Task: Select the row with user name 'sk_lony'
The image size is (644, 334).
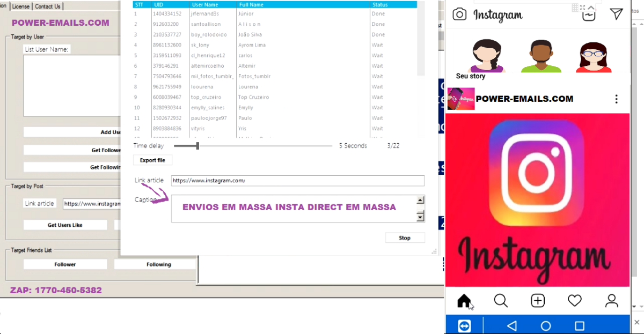Action: [x=275, y=45]
